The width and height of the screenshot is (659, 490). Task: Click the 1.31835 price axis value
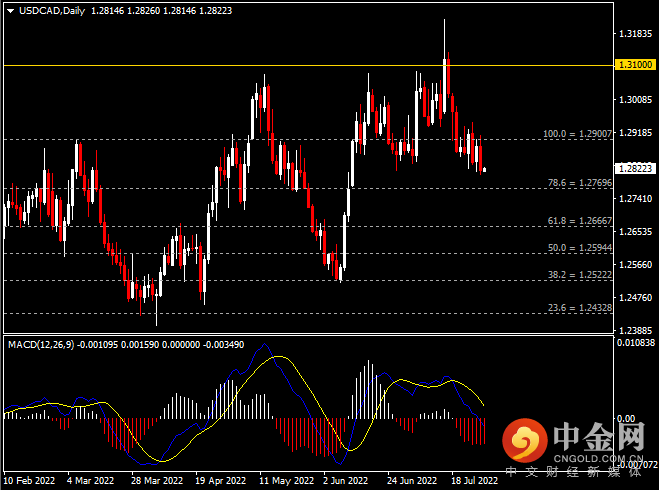click(635, 34)
